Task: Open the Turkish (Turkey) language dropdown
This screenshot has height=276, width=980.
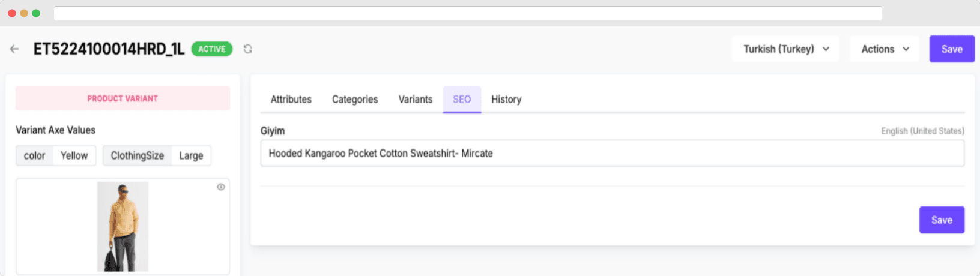Action: pos(785,49)
